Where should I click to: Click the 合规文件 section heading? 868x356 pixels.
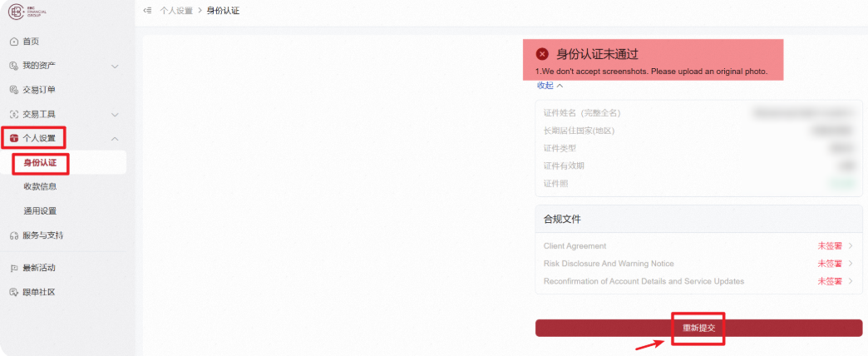562,220
